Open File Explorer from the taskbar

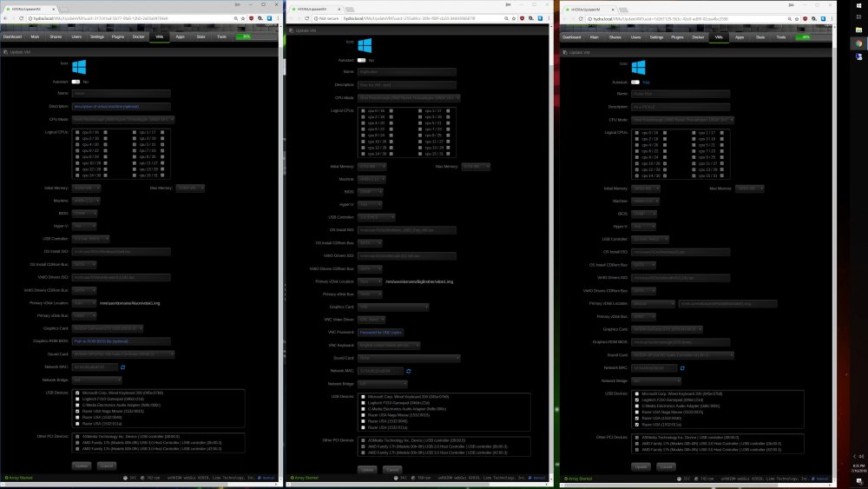858,30
